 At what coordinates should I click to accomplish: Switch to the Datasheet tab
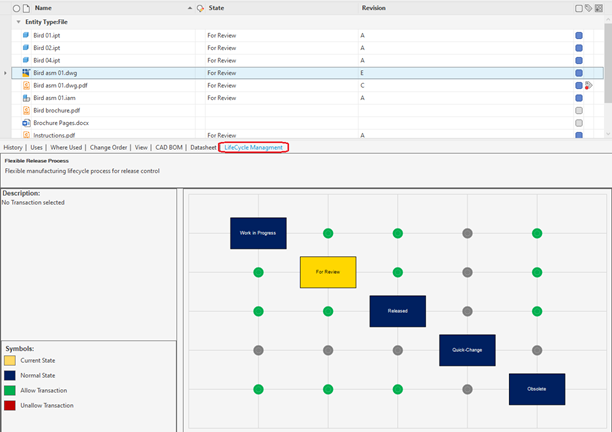203,148
